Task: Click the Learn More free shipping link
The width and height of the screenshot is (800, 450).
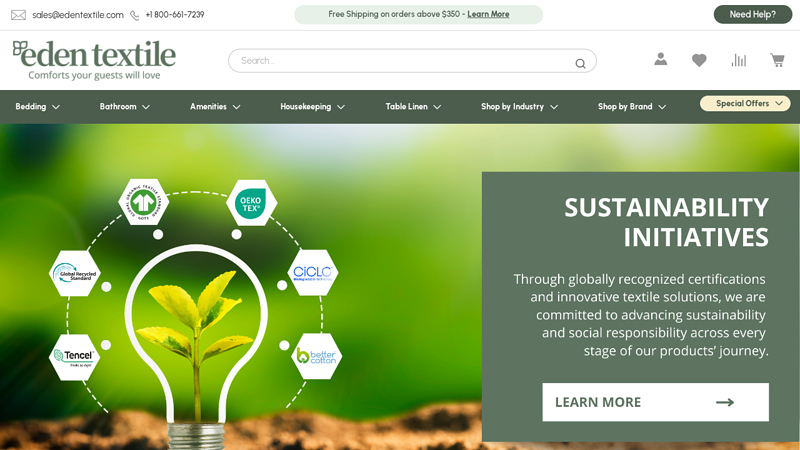Action: click(488, 14)
